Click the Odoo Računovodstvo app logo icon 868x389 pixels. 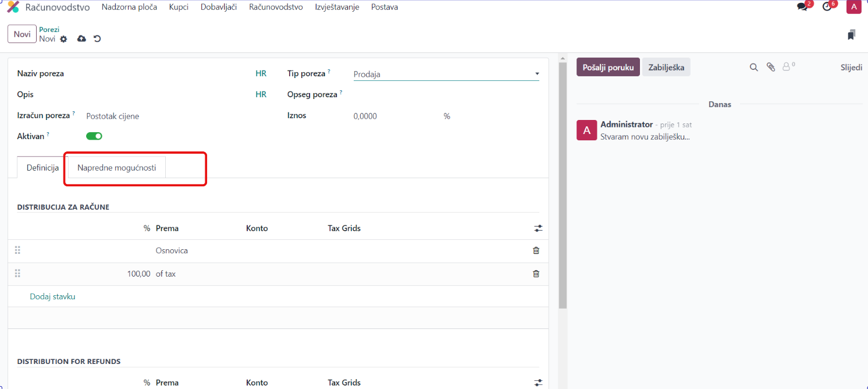pos(13,7)
